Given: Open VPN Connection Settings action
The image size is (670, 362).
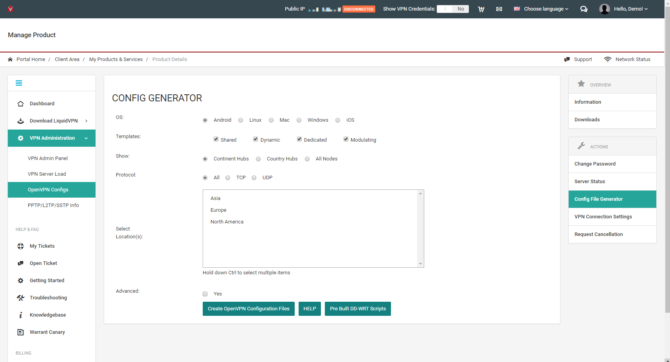Looking at the screenshot, I should (612, 217).
